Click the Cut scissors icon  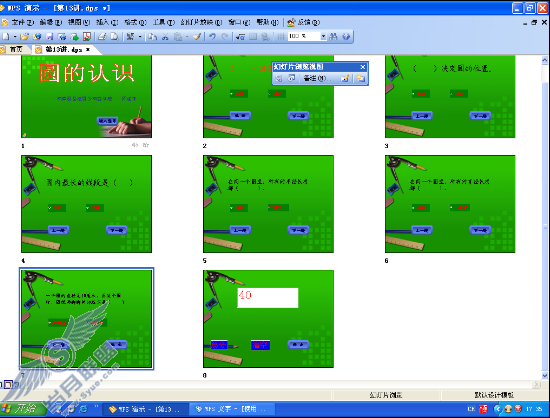tap(165, 36)
